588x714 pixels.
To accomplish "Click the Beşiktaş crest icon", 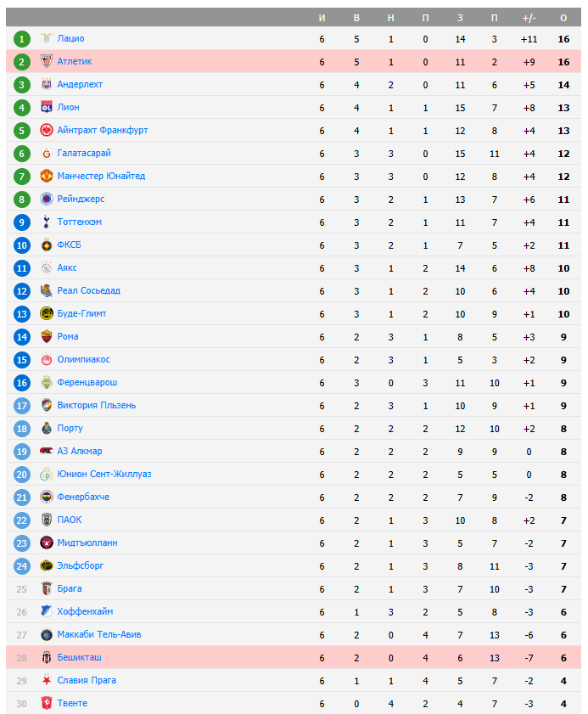I will click(47, 657).
